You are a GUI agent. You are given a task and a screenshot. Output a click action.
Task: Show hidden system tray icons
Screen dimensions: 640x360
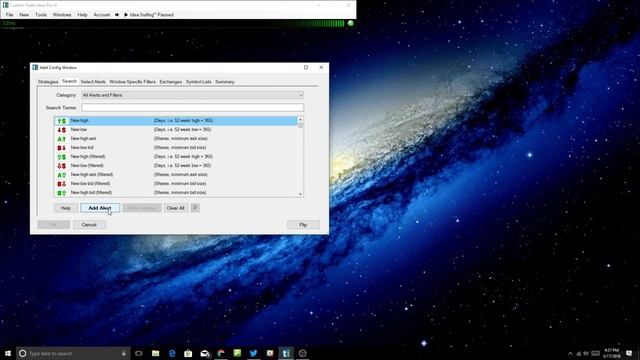point(570,353)
